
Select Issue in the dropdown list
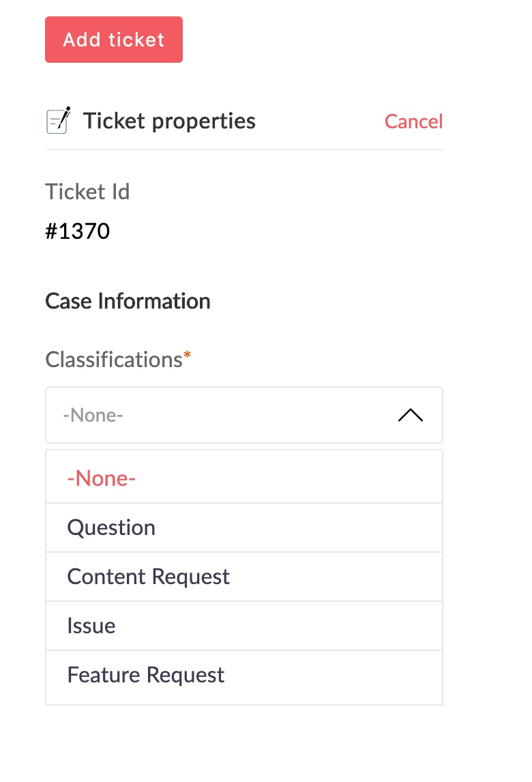coord(91,626)
